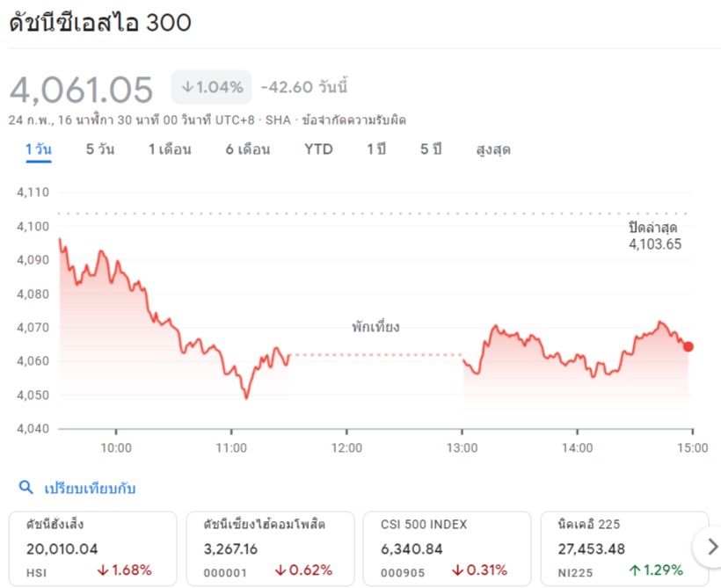Open the สูงสุด maximum range tab
Image resolution: width=721 pixels, height=588 pixels.
[x=493, y=149]
